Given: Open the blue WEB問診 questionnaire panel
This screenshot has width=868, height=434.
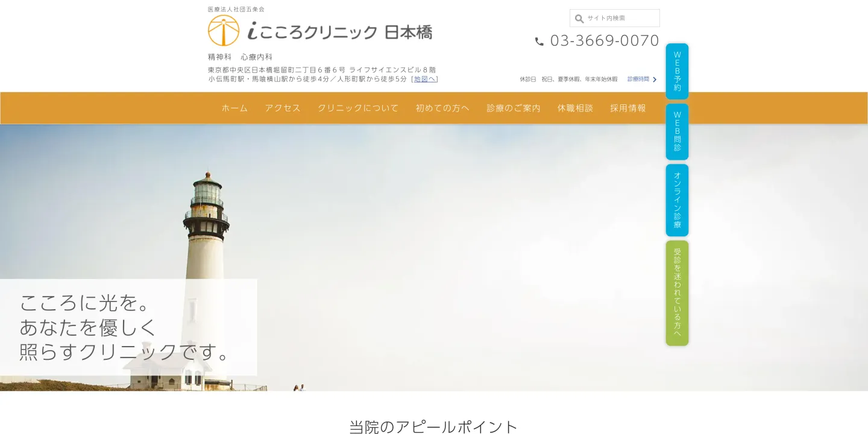Looking at the screenshot, I should click(x=677, y=130).
